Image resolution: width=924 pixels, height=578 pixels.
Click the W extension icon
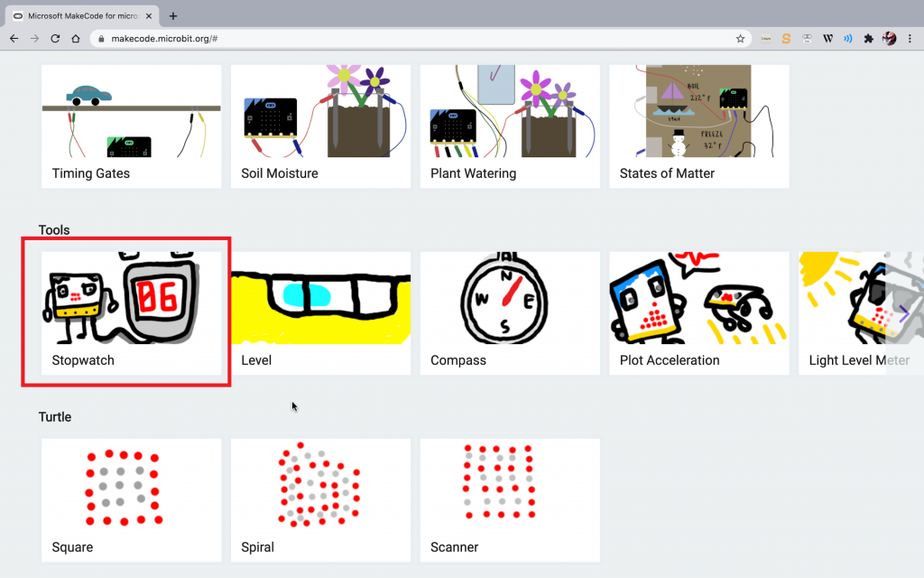coord(827,38)
